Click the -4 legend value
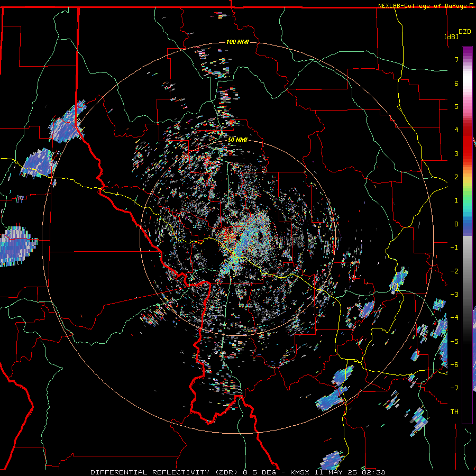The height and width of the screenshot is (476, 476). tap(454, 318)
